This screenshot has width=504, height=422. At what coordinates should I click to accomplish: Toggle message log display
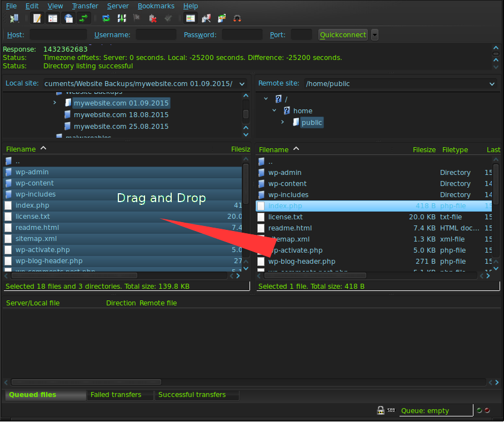[37, 18]
